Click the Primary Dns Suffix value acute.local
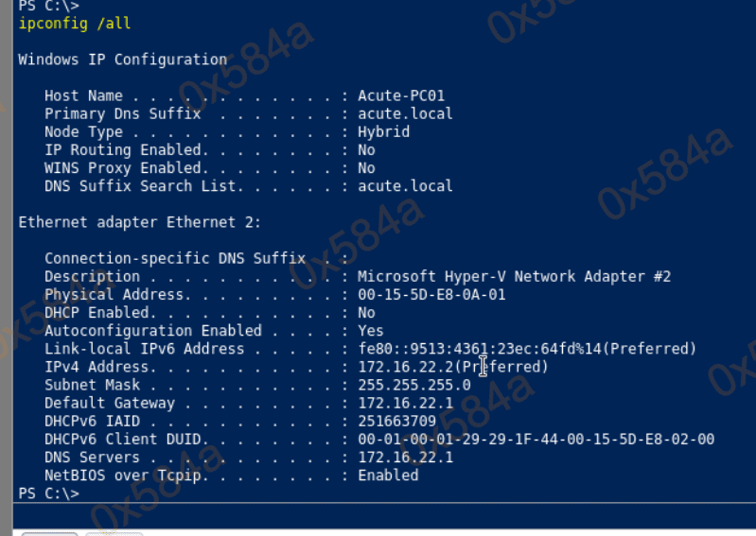 (405, 113)
